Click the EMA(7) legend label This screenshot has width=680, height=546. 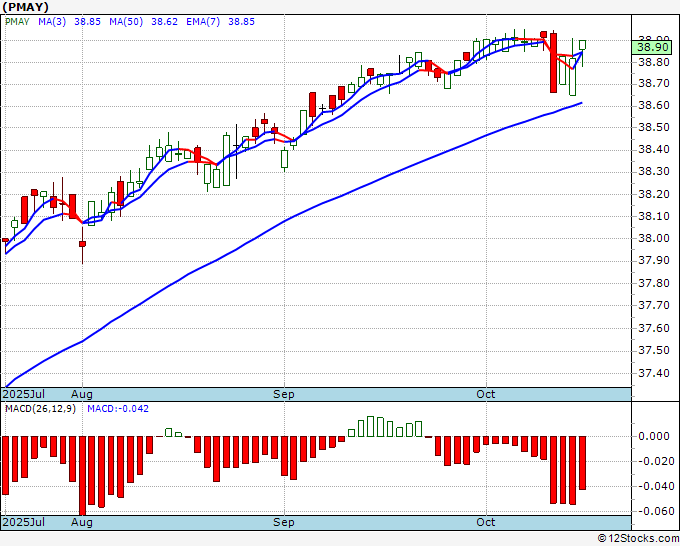click(x=203, y=22)
